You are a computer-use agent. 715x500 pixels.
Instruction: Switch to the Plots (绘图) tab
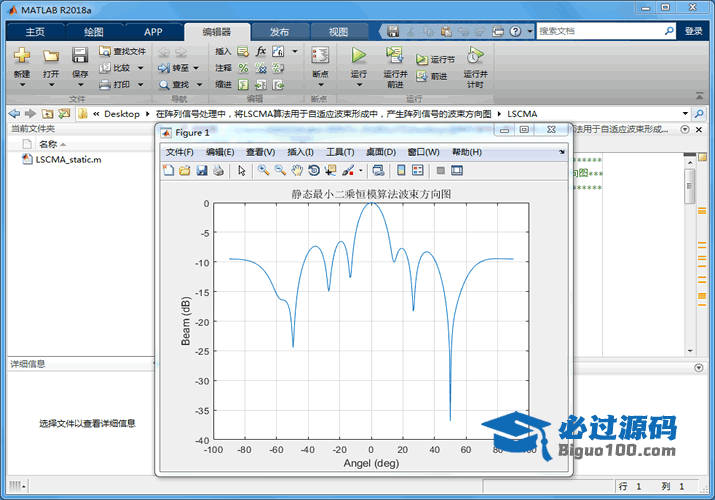coord(94,31)
